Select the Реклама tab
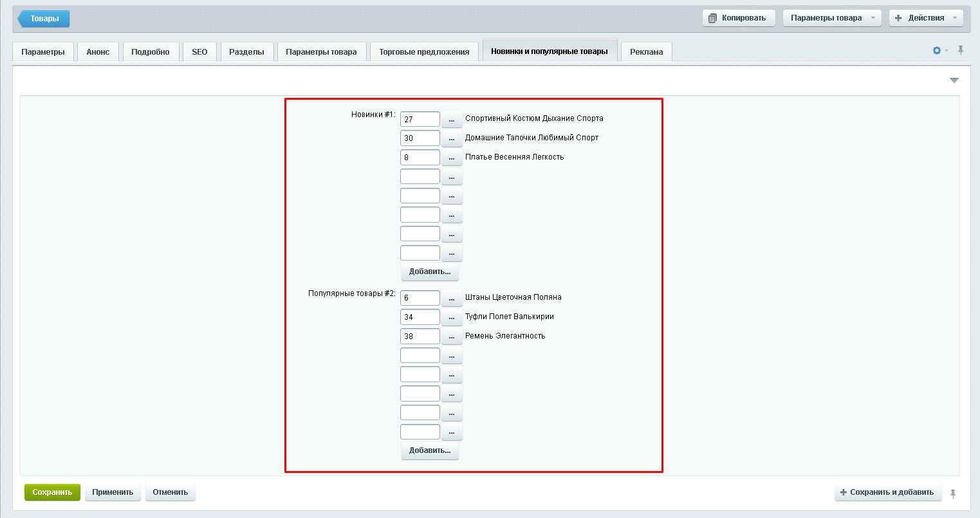 [646, 52]
